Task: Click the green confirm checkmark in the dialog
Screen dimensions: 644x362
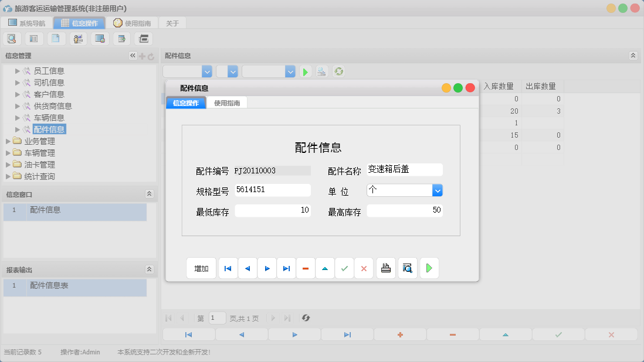Action: point(344,268)
